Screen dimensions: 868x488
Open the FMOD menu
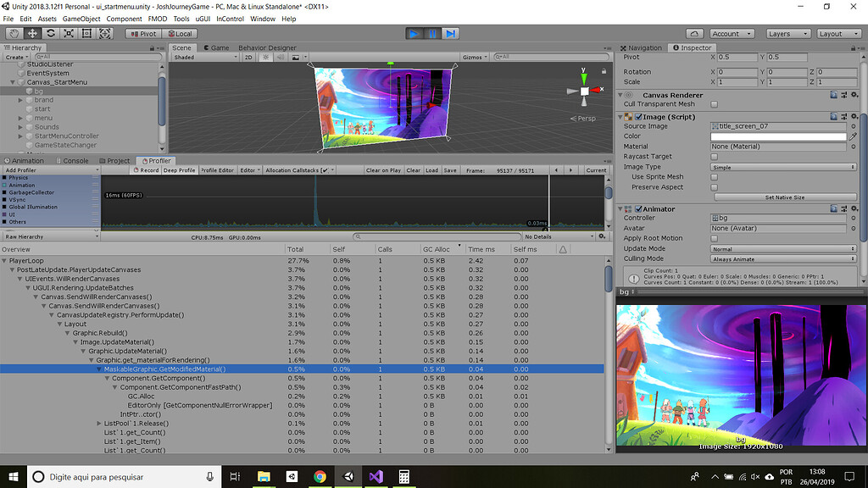point(158,18)
